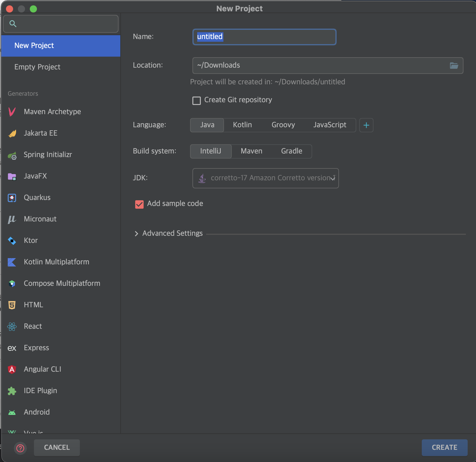Image resolution: width=476 pixels, height=462 pixels.
Task: Select Groovy language option
Action: click(x=283, y=125)
